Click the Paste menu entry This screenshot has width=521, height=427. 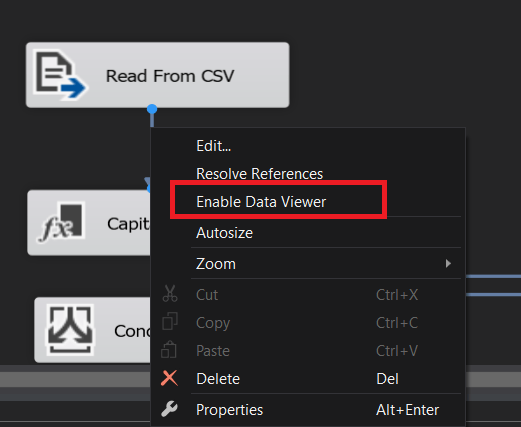[x=308, y=351]
